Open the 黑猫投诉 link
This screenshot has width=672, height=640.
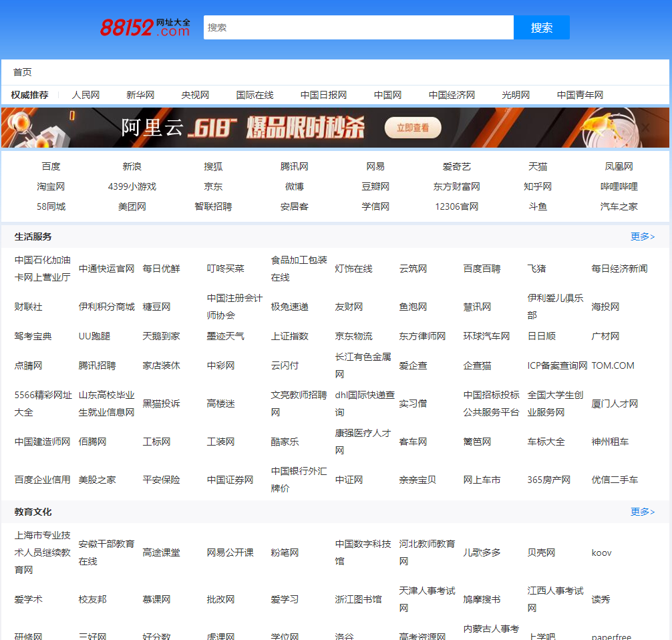[x=161, y=404]
